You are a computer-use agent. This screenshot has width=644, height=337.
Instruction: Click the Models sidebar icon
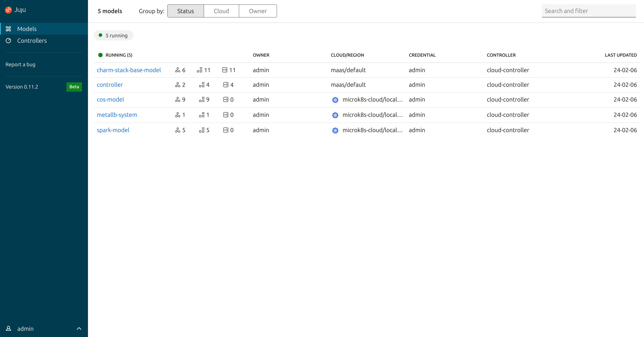click(x=8, y=29)
